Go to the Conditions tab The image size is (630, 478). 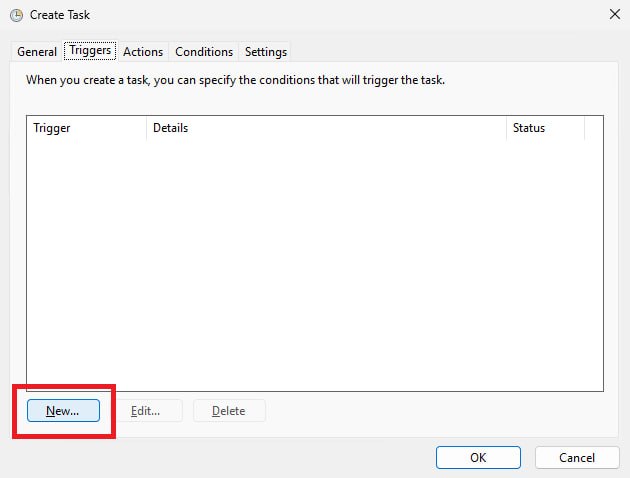[204, 52]
